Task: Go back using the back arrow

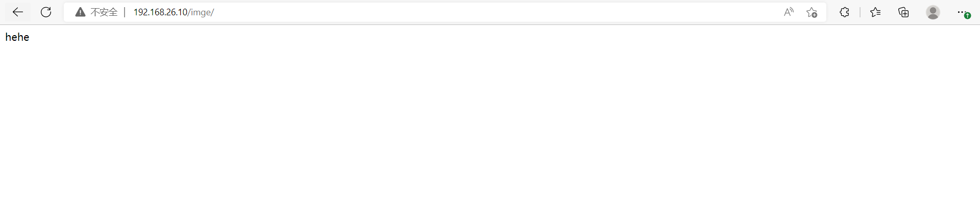Action: click(x=18, y=12)
